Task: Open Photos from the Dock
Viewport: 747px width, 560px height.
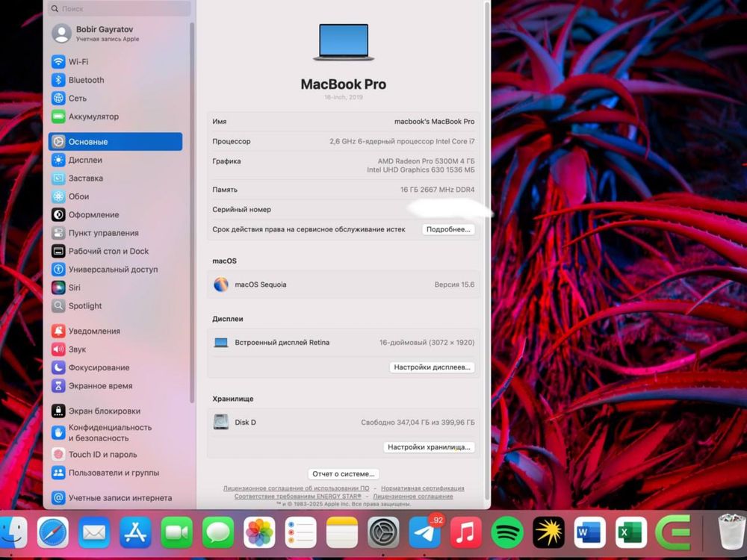Action: [260, 532]
